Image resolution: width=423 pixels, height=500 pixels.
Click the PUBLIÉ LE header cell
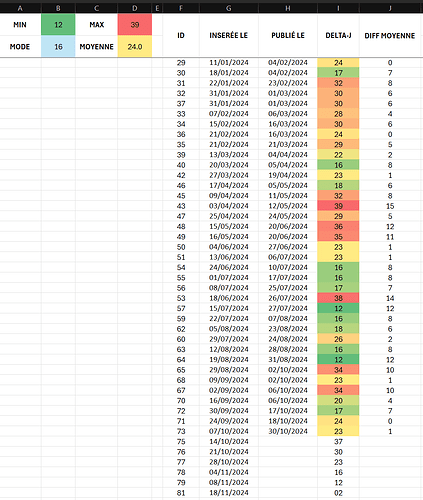point(288,35)
